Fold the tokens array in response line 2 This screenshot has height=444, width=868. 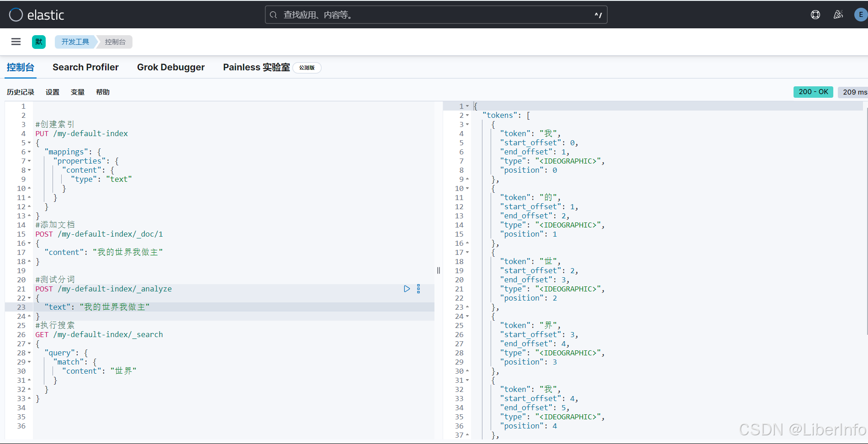(467, 116)
